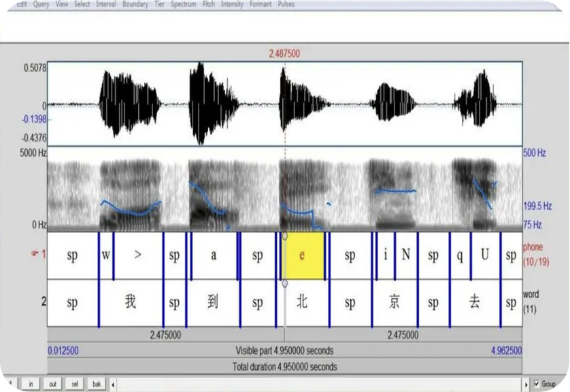Click the start time 0.012500 label
The image size is (570, 392).
(63, 351)
